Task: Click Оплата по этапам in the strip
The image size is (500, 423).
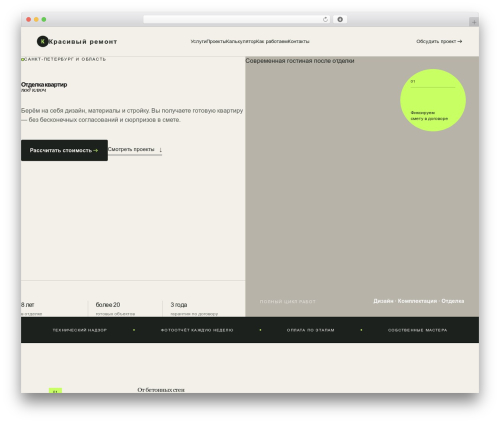Action: [310, 330]
